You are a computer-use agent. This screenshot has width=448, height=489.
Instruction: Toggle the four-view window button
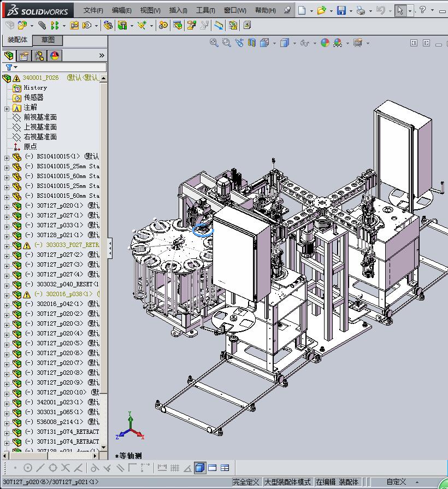pos(225,468)
